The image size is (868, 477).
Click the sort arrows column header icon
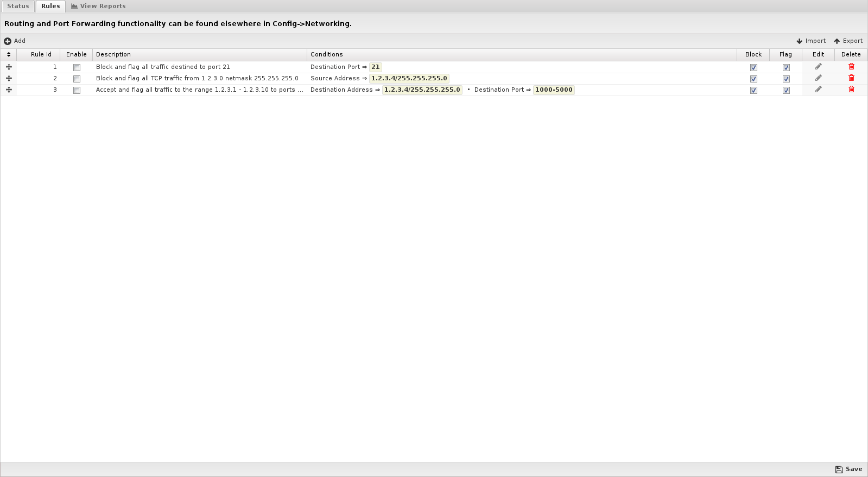(x=9, y=54)
